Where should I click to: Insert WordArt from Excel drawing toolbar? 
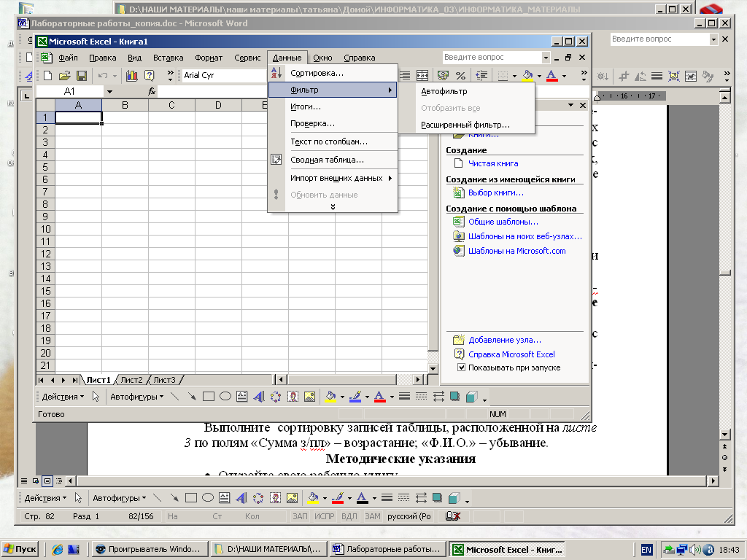pos(259,396)
